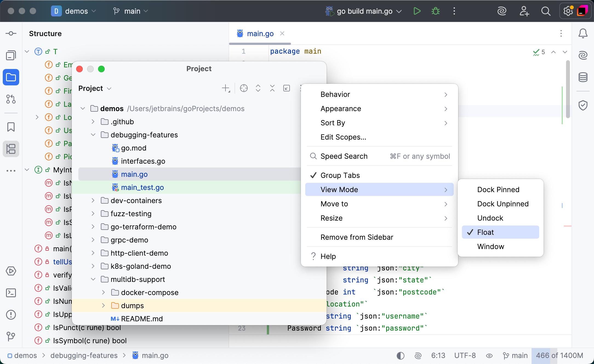Choose Dock Pinned from the submenu

498,190
